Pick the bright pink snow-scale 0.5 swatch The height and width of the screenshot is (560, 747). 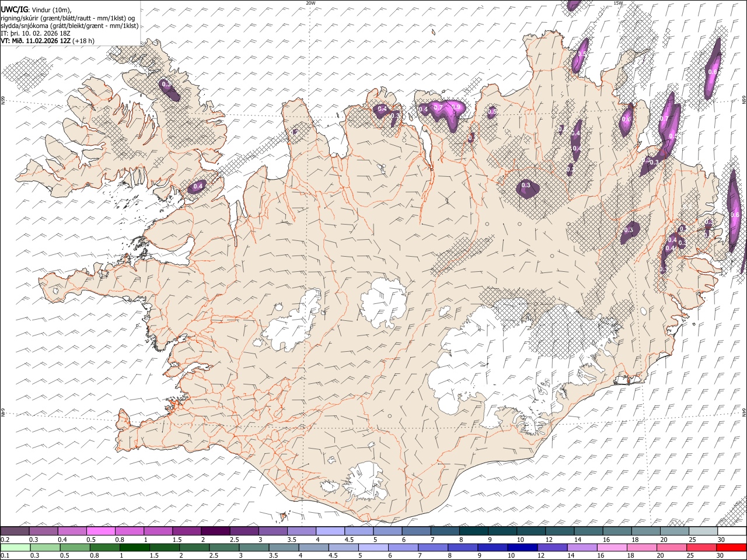click(101, 531)
